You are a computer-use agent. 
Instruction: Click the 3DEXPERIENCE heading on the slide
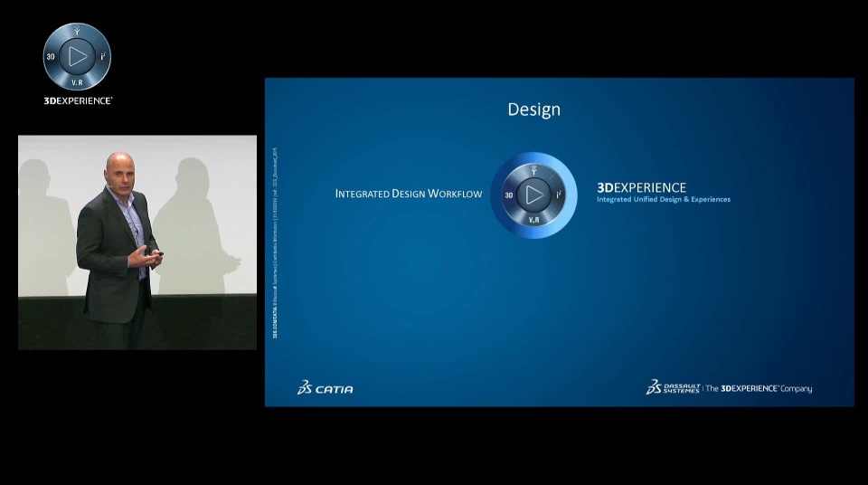pos(641,187)
